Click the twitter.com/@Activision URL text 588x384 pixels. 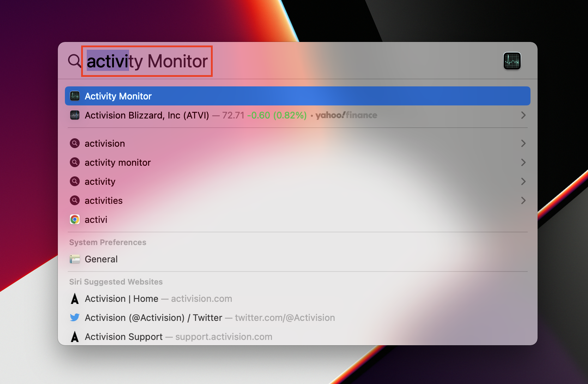coord(285,318)
